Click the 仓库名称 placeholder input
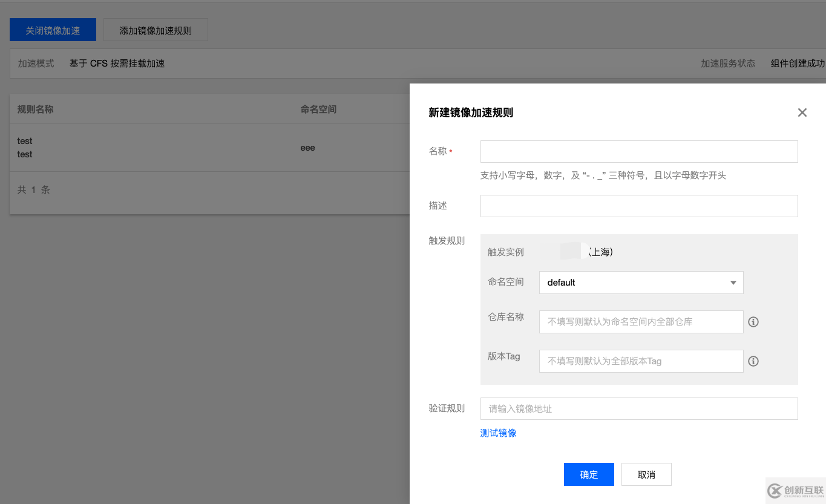Viewport: 826px width, 504px height. 641,321
